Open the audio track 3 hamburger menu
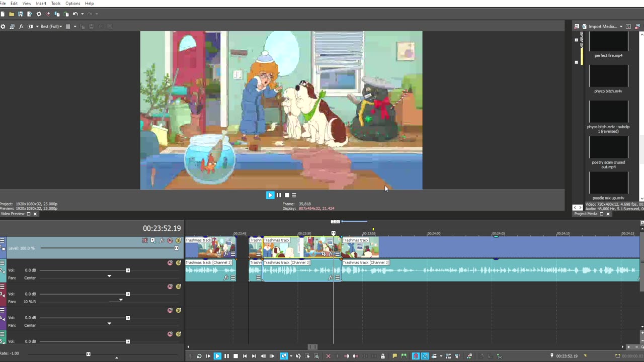The width and height of the screenshot is (644, 362). click(x=3, y=287)
